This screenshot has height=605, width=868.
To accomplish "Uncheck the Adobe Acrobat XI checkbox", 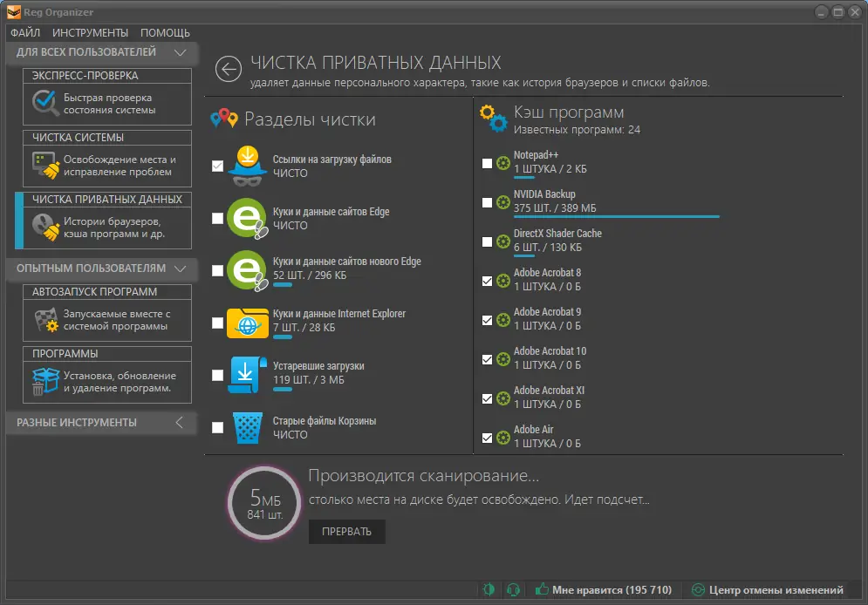I will coord(487,398).
